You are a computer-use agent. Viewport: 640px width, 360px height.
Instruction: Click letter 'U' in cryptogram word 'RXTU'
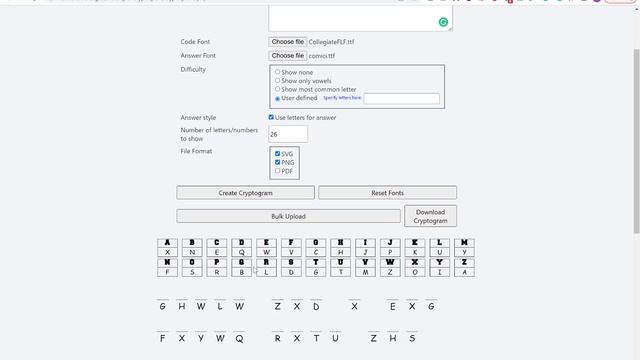(335, 338)
